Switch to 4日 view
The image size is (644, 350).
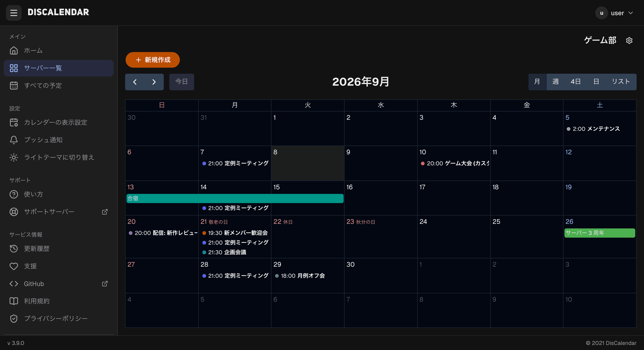pyautogui.click(x=575, y=82)
